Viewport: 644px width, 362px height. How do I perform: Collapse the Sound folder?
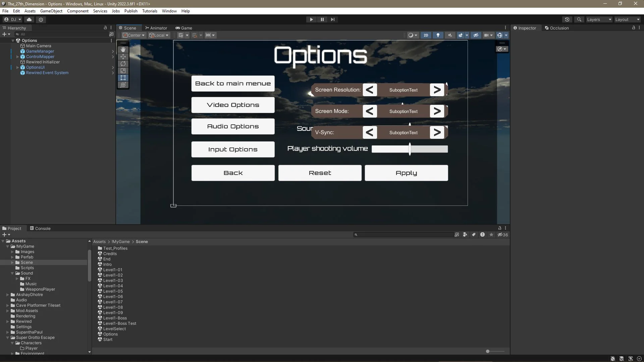[12, 273]
